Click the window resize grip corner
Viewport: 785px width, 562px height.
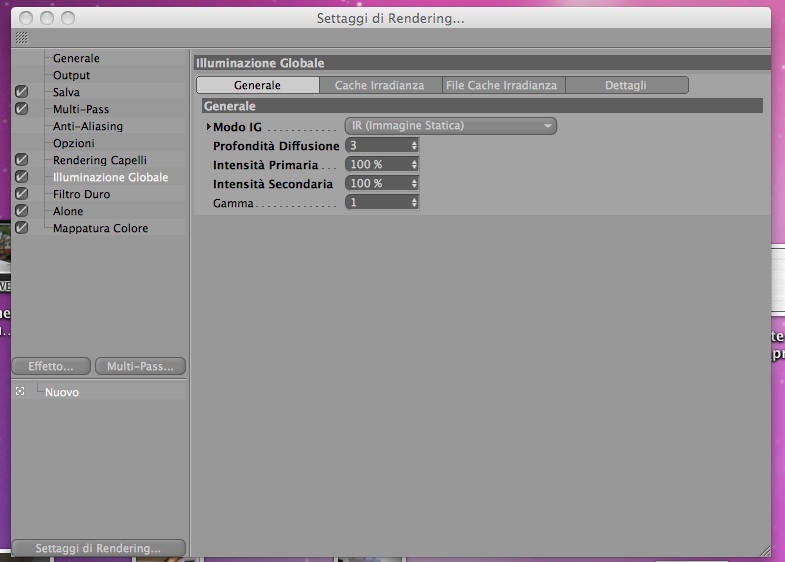pyautogui.click(x=764, y=550)
